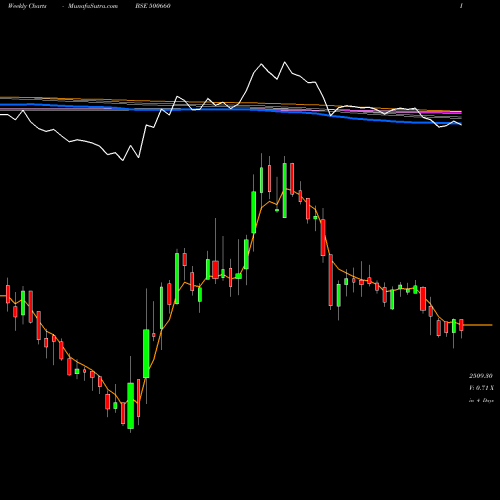This screenshot has width=500, height=500.
Task: Click the 'MunafaSutra.com' label
Action: pos(93,6)
